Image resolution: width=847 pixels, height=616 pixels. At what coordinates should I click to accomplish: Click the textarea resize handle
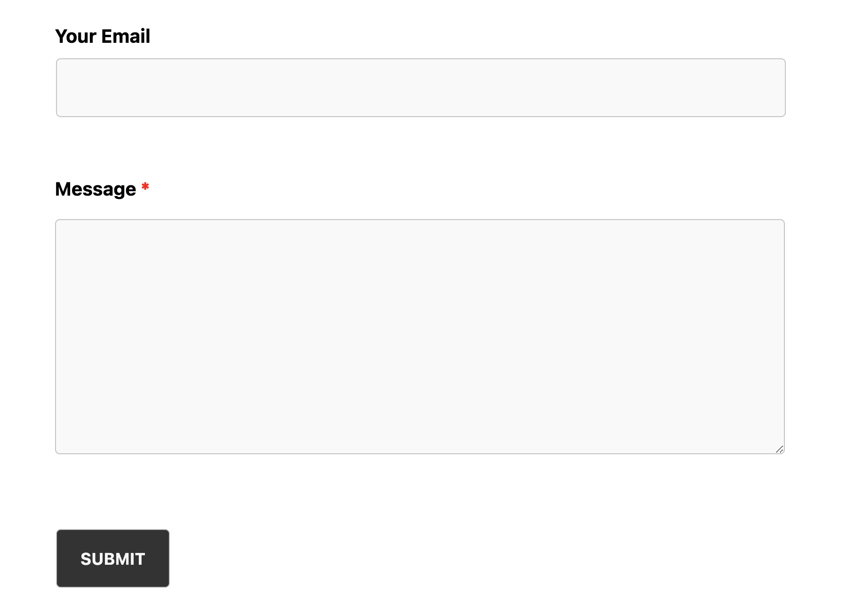coord(779,449)
